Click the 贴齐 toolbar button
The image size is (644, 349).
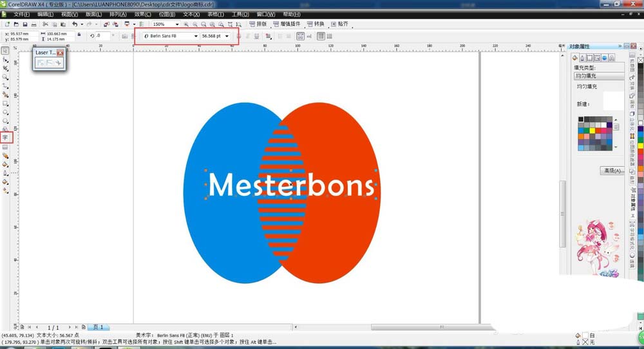coord(339,24)
